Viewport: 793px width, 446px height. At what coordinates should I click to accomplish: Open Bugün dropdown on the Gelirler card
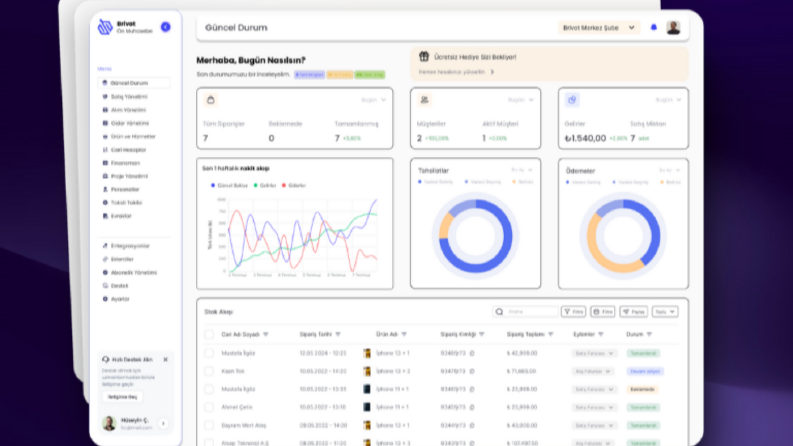coord(668,100)
